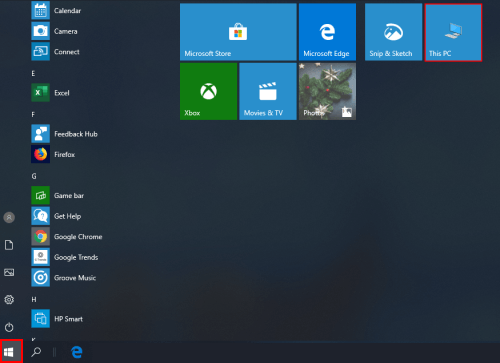The width and height of the screenshot is (500, 363).
Task: Jump using the letter G header
Action: point(34,176)
